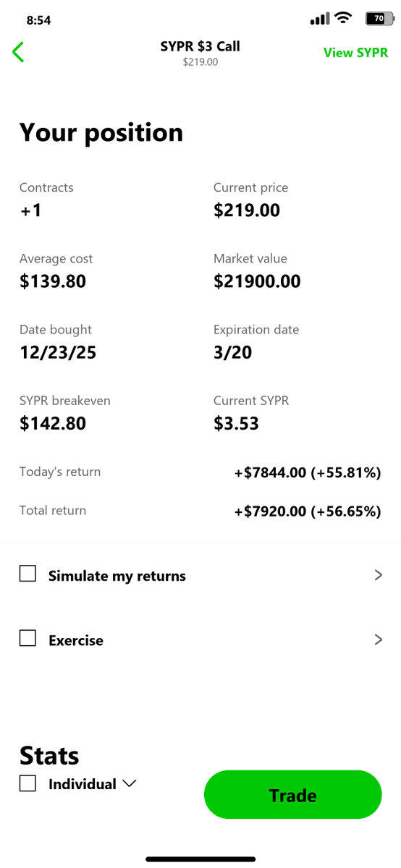401x868 pixels.
Task: Check the Exercise checkbox
Action: point(28,639)
